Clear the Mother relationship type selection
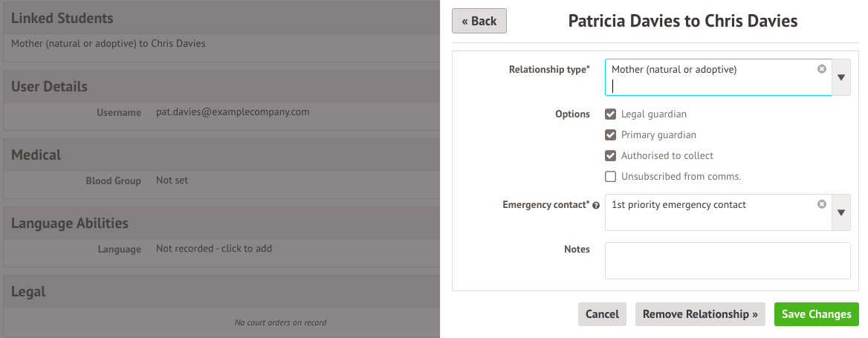The image size is (868, 338). click(x=821, y=69)
